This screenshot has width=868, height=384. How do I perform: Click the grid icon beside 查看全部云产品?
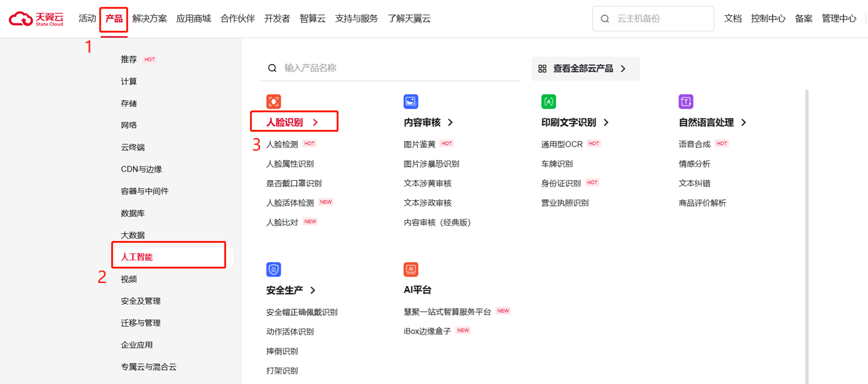tap(542, 68)
